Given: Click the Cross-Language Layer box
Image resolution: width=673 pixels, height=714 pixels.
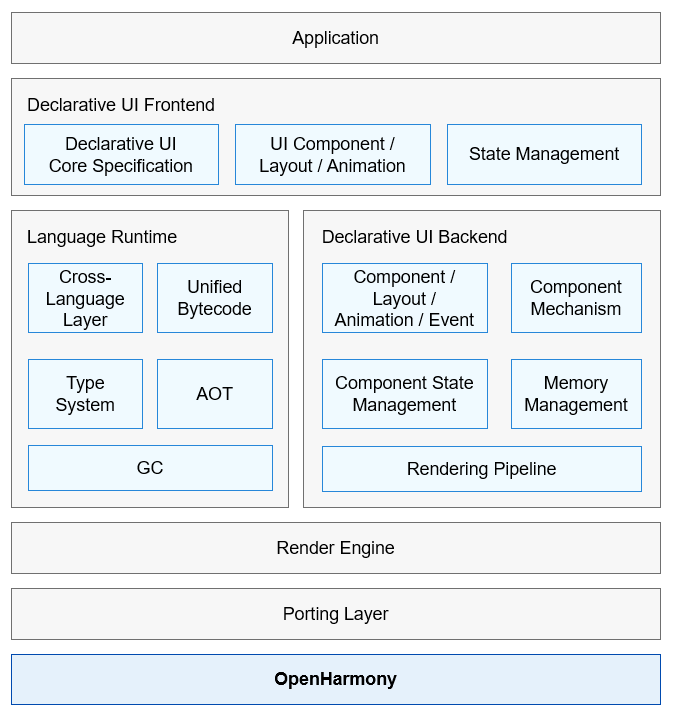Looking at the screenshot, I should [x=86, y=298].
